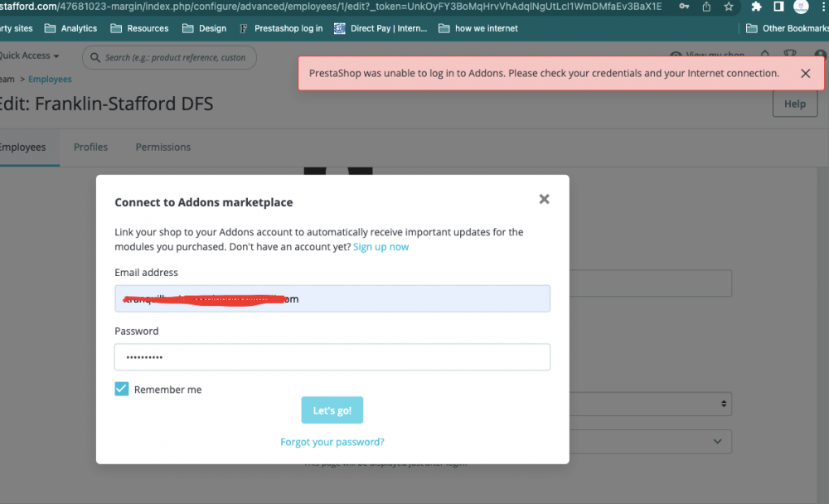Expand the background chevron dropdown
The height and width of the screenshot is (504, 829).
tap(651, 442)
